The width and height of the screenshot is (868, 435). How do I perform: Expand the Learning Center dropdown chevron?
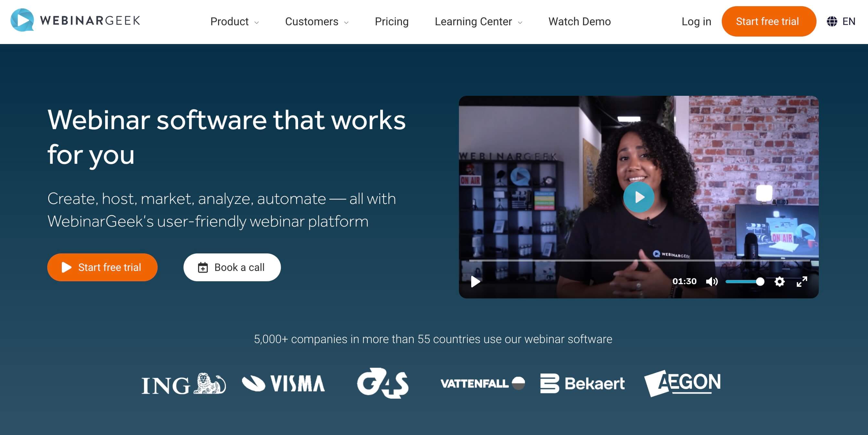(x=520, y=23)
